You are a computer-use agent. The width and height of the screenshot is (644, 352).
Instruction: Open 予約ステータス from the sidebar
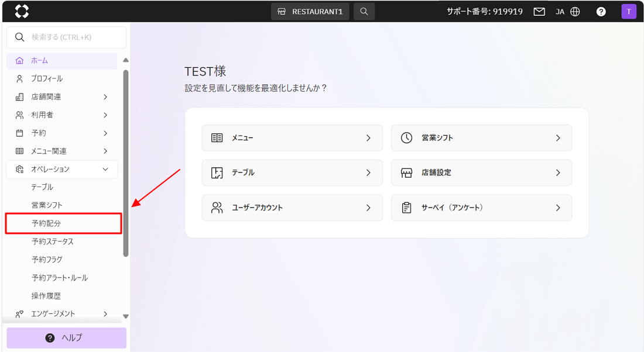pos(53,241)
